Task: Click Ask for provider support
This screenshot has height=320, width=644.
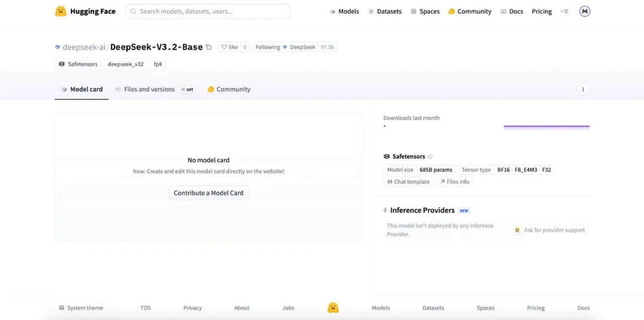Action: pyautogui.click(x=549, y=230)
